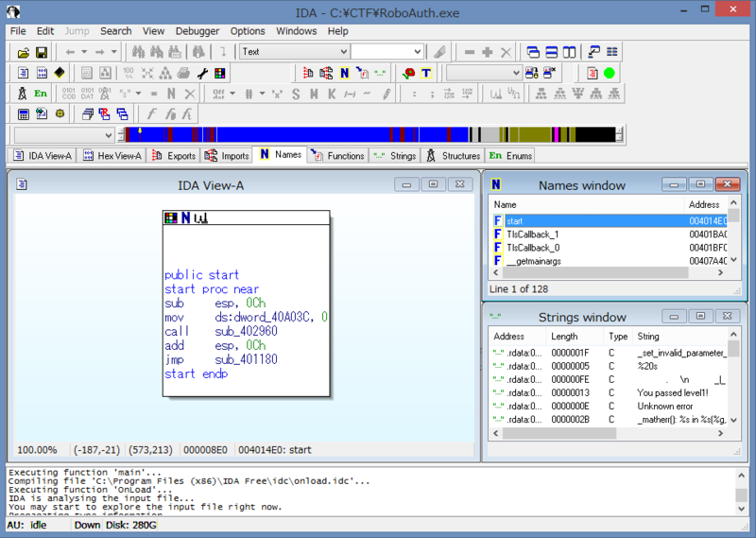The width and height of the screenshot is (756, 538).
Task: Click the Exports toolbar icon with red arrows
Action: [x=308, y=74]
